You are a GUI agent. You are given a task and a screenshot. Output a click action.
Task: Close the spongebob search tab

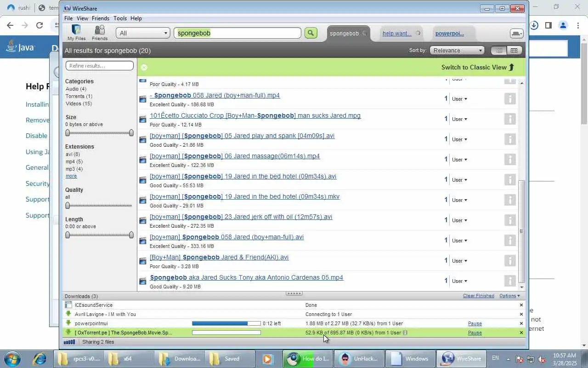pyautogui.click(x=364, y=33)
